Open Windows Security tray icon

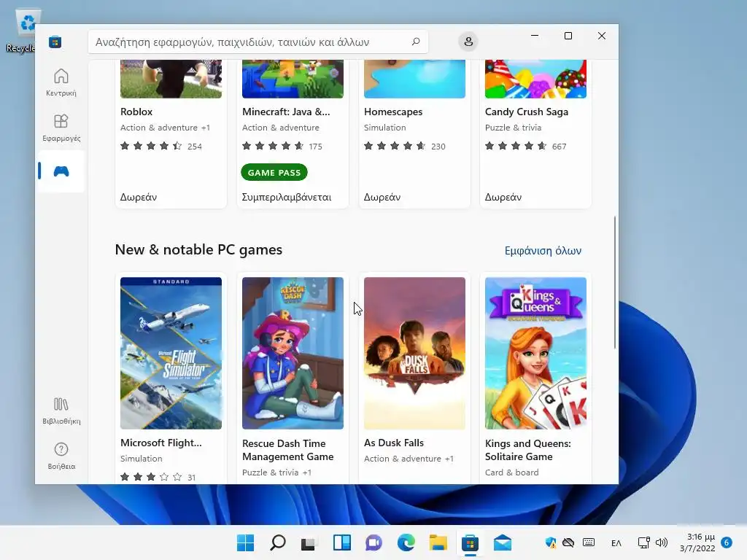tap(550, 542)
